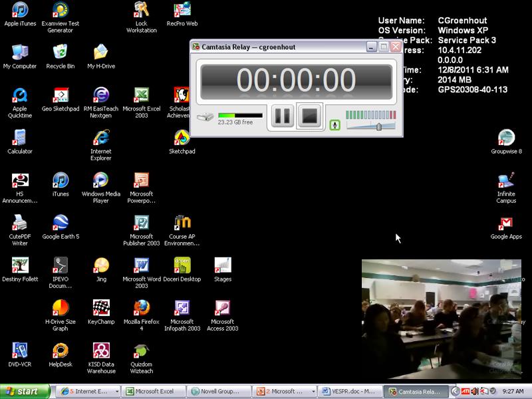Click the volume speaker tray icon
This screenshot has height=399, width=532.
[474, 392]
